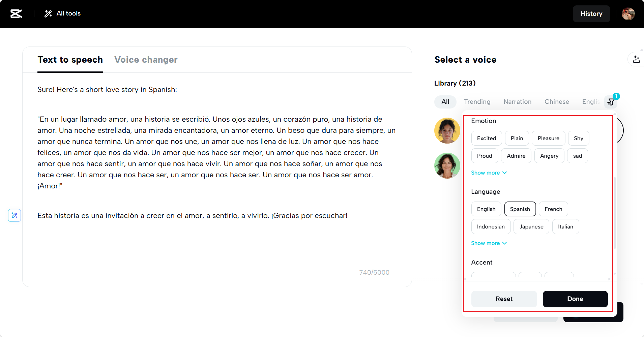Switch to the Voice changer tab
The height and width of the screenshot is (337, 644).
click(x=146, y=60)
